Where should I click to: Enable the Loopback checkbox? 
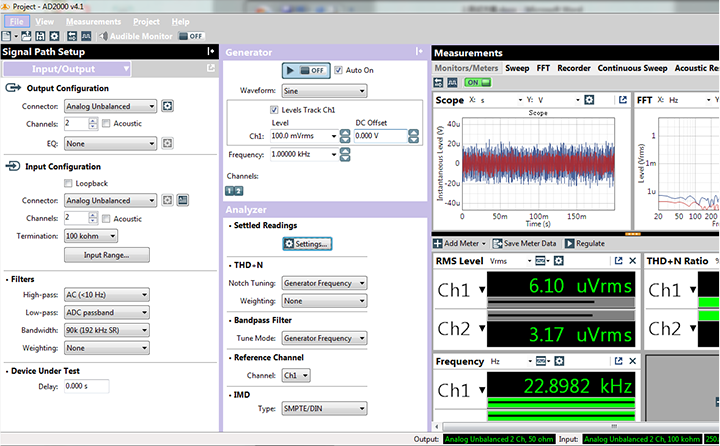pyautogui.click(x=68, y=183)
